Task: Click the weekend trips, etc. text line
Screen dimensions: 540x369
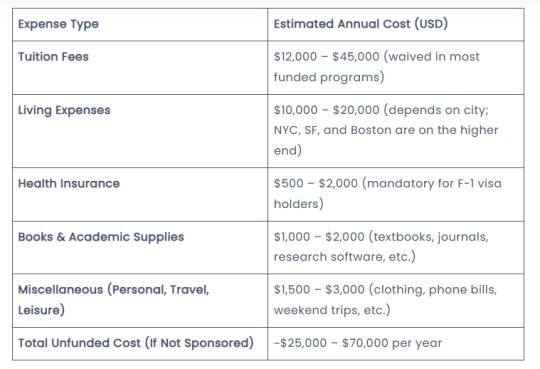Action: tap(332, 310)
